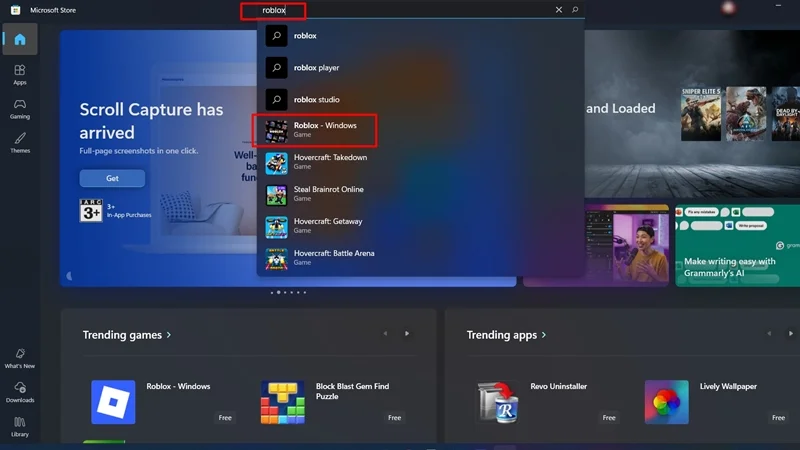Open Revo Uninstaller app icon
This screenshot has height=450, width=800.
497,402
